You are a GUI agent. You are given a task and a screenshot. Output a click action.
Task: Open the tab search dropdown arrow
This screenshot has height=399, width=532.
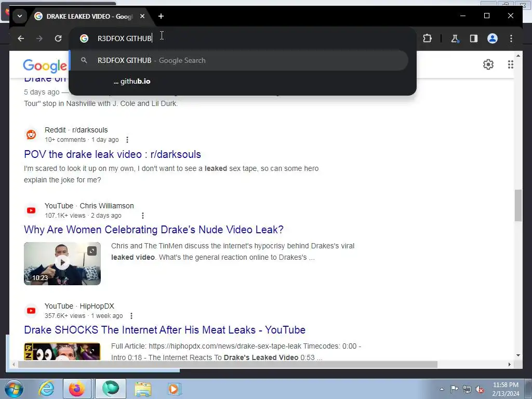[20, 16]
